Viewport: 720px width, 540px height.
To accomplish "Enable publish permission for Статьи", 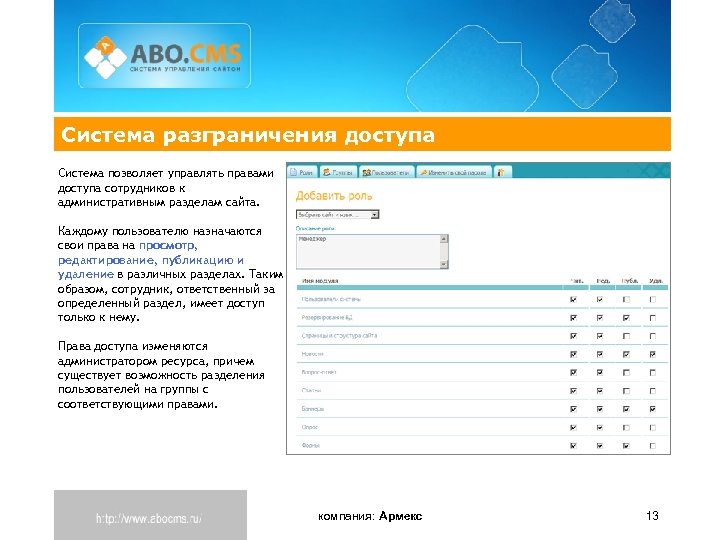I will point(626,391).
